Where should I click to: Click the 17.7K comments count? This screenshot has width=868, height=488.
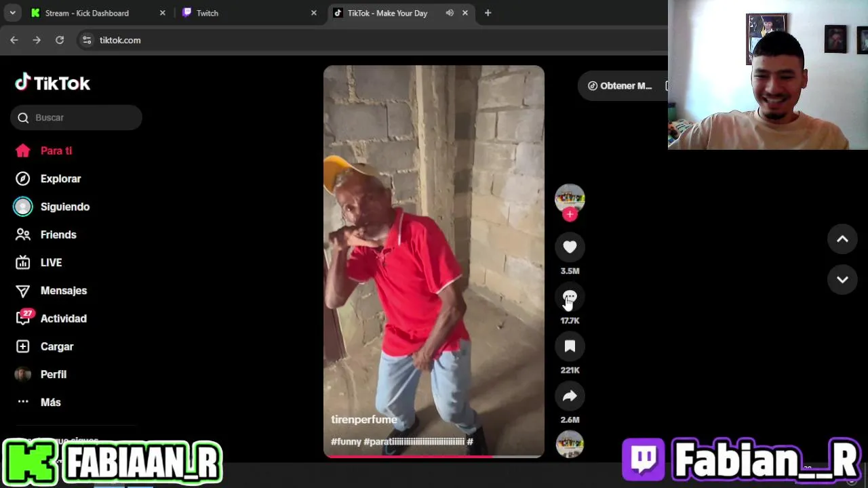(x=570, y=321)
